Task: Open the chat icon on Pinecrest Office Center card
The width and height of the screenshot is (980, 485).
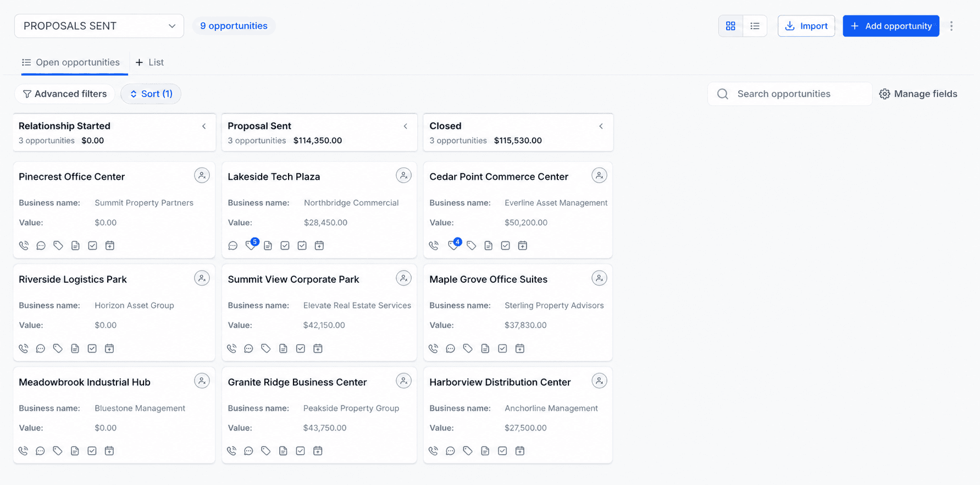Action: [x=41, y=246]
